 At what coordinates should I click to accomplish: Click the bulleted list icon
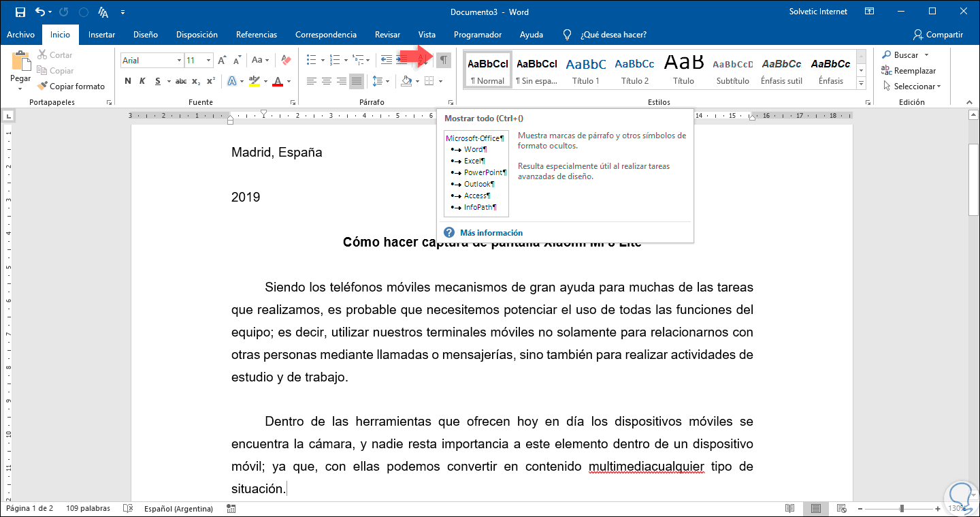tap(311, 61)
